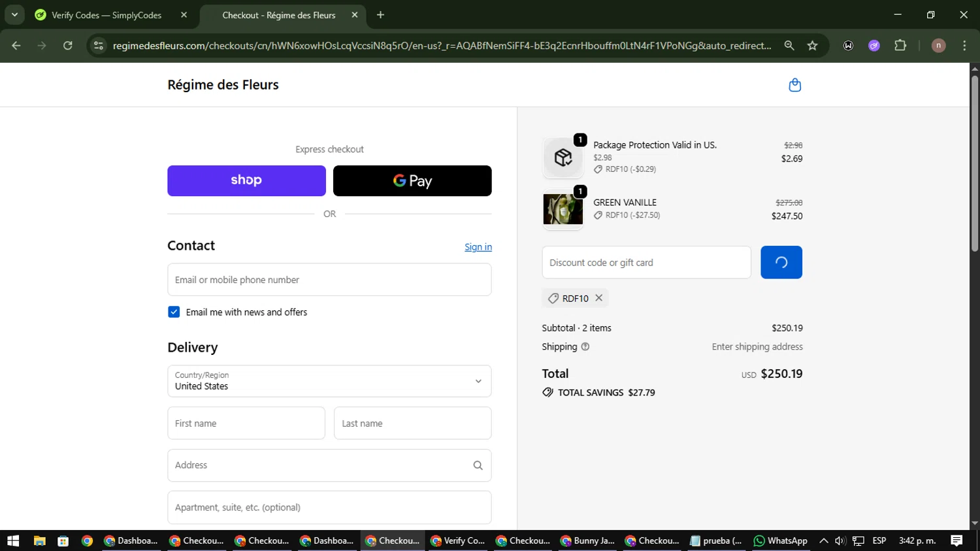Switch to the Bunny Ja... taskbar window
This screenshot has height=551, width=980.
[588, 541]
